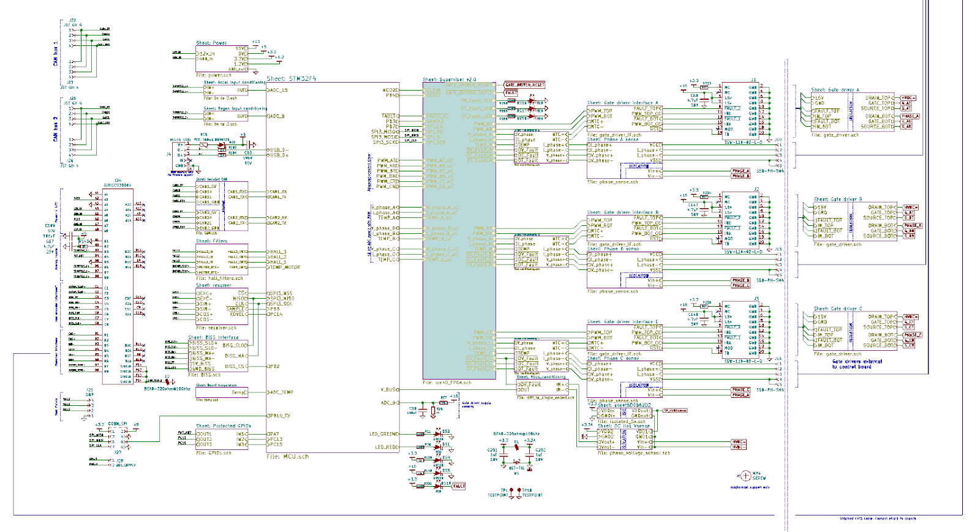The image size is (980, 532).
Task: Select the "CAN bus 2" group label
Action: pyautogui.click(x=56, y=129)
